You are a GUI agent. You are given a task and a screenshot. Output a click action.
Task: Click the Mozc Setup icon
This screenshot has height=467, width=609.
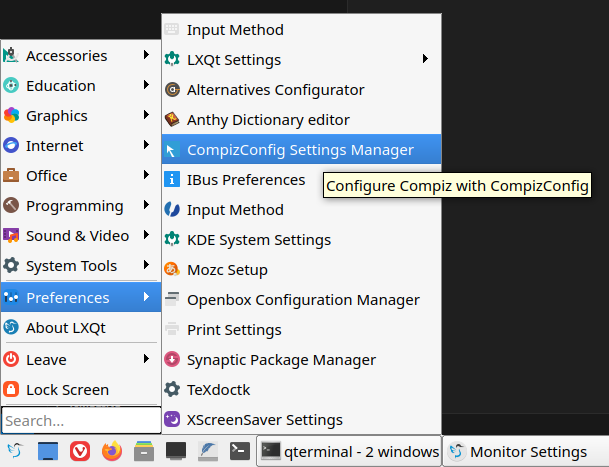click(172, 269)
